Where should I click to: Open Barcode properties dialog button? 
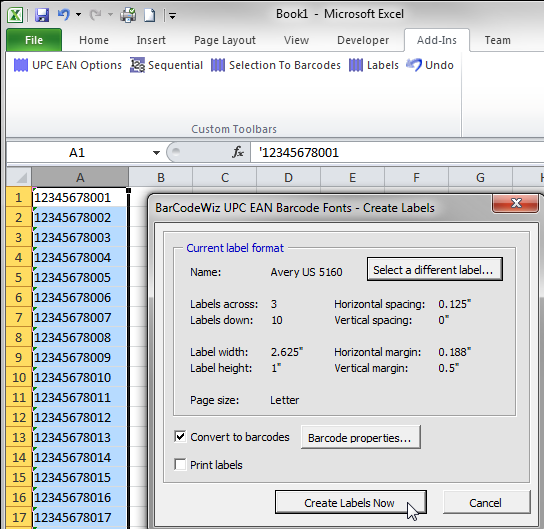[361, 438]
